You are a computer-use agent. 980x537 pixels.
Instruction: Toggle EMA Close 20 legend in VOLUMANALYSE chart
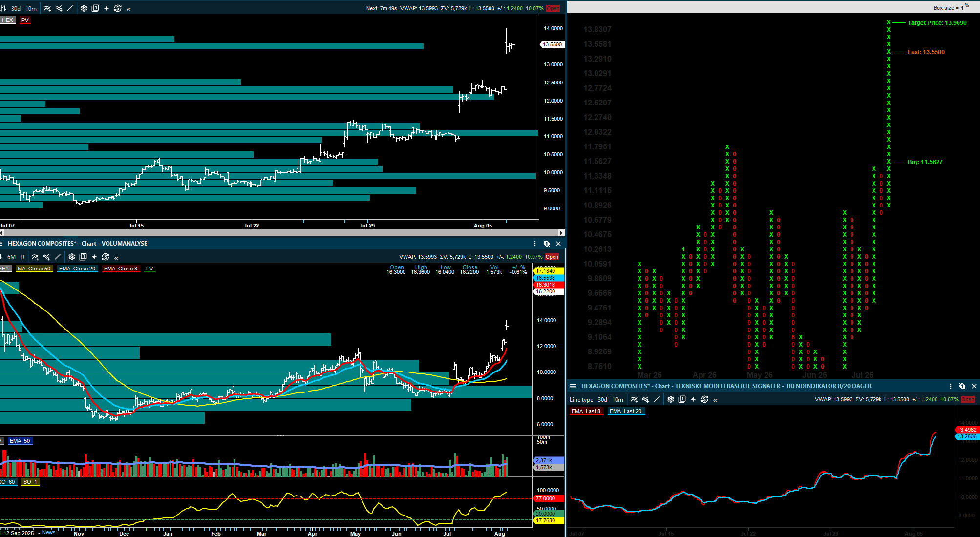tap(77, 268)
